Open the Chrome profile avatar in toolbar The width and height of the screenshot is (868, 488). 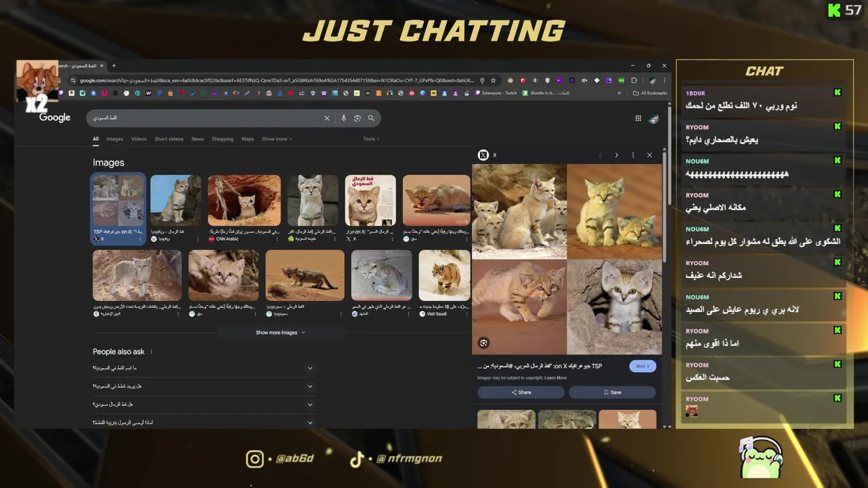652,80
